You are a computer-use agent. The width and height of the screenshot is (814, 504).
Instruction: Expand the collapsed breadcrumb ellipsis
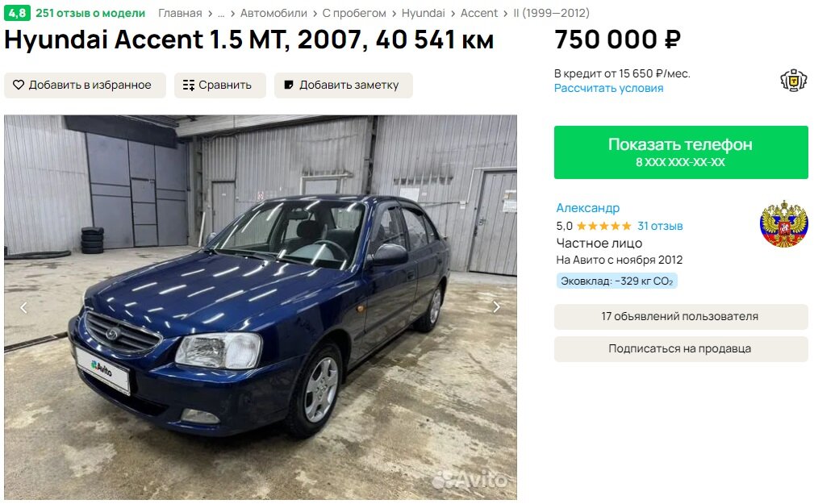pos(221,14)
